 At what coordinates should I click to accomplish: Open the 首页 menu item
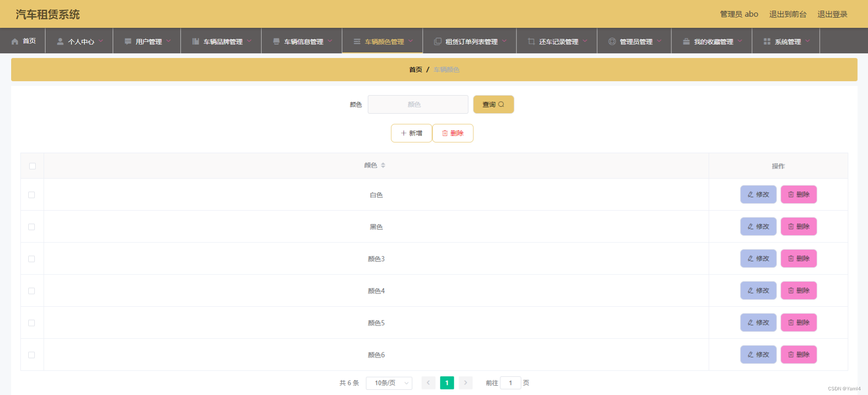(x=23, y=41)
